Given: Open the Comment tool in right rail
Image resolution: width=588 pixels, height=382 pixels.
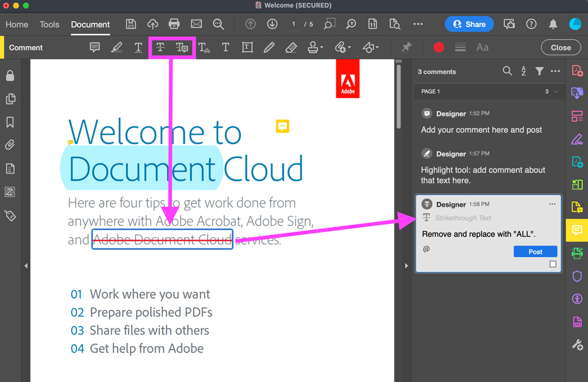Looking at the screenshot, I should tap(577, 230).
